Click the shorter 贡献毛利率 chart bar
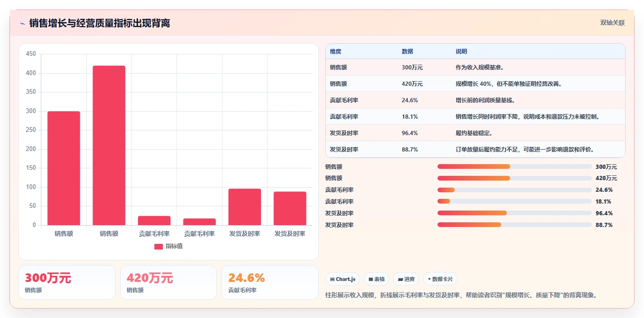 (x=199, y=222)
